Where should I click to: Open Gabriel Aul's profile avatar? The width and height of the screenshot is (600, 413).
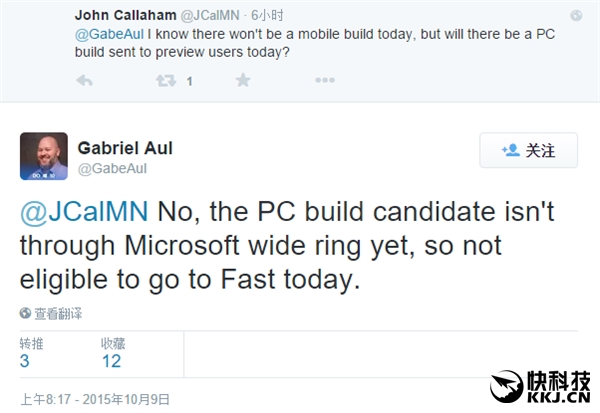44,156
